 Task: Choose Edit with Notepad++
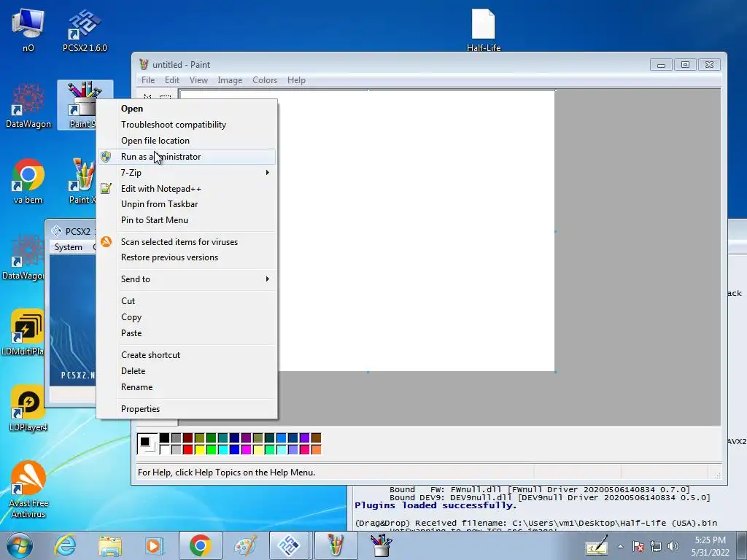[x=187, y=189]
